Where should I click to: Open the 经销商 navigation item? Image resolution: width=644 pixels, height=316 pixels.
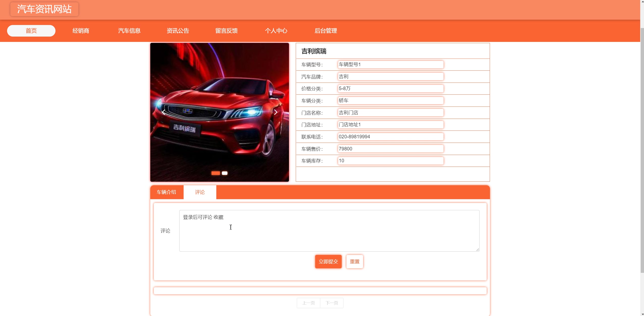[x=81, y=31]
